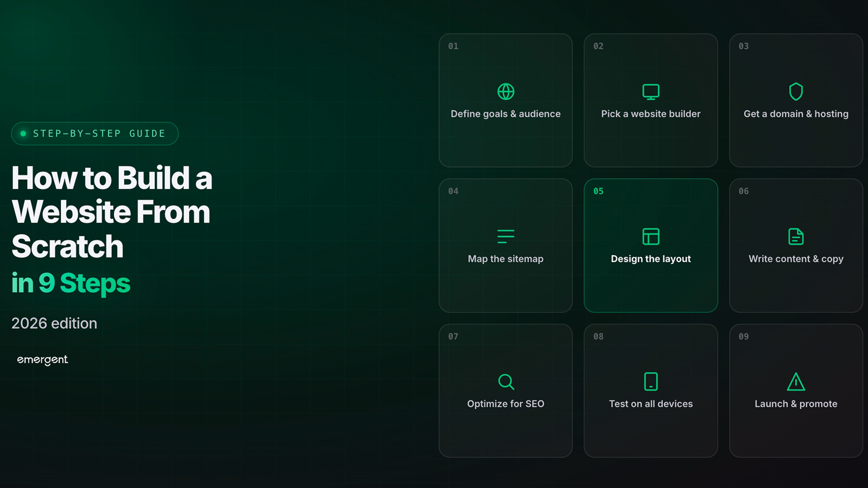This screenshot has height=488, width=868.
Task: Click the magnifier icon for Optimize for SEO
Action: click(x=506, y=382)
